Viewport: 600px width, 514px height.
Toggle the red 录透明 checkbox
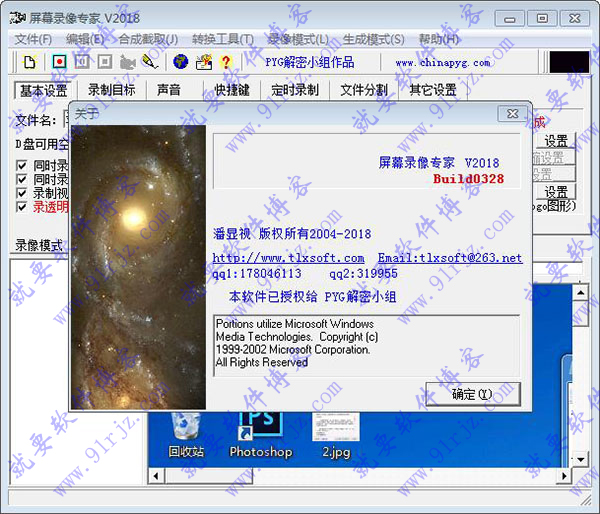pyautogui.click(x=22, y=207)
